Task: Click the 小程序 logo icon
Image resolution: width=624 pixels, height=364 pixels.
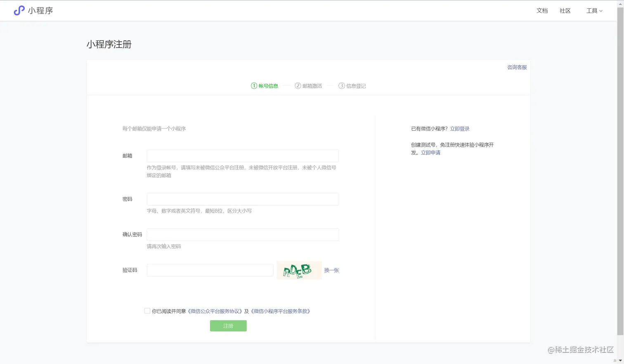Action: pyautogui.click(x=19, y=11)
